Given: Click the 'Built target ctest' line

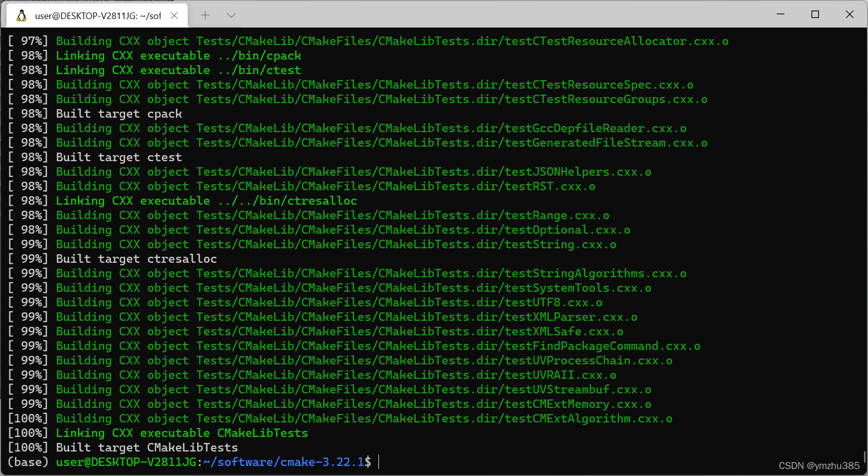Looking at the screenshot, I should pos(95,157).
